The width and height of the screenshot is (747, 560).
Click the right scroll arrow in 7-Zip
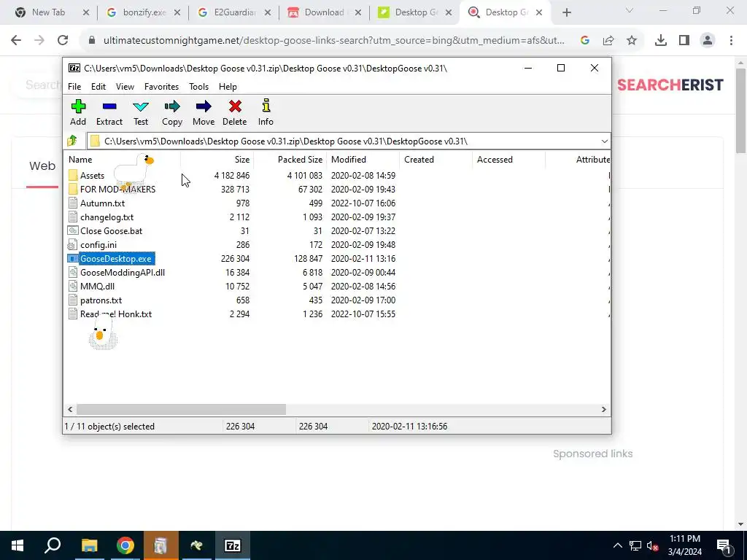click(x=603, y=409)
